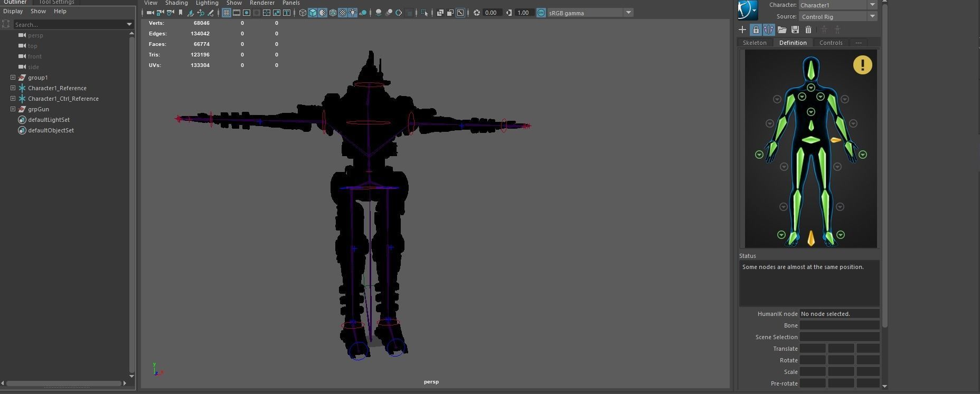Open the viewport Panels menu
Image resolution: width=980 pixels, height=394 pixels.
coord(291,3)
